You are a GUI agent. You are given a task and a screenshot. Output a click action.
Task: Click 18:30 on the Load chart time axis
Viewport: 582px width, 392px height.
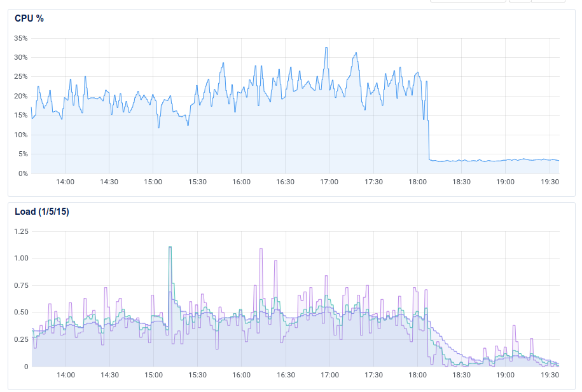[461, 375]
